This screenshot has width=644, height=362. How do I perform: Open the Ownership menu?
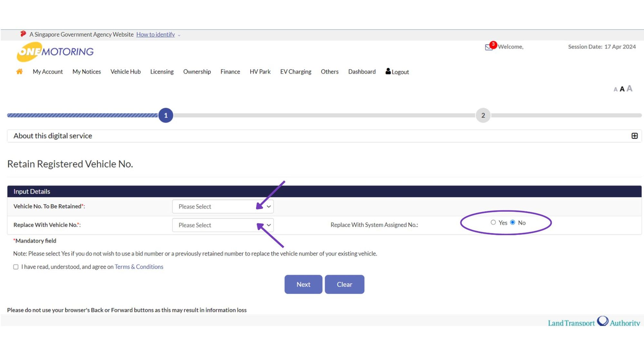pos(197,71)
